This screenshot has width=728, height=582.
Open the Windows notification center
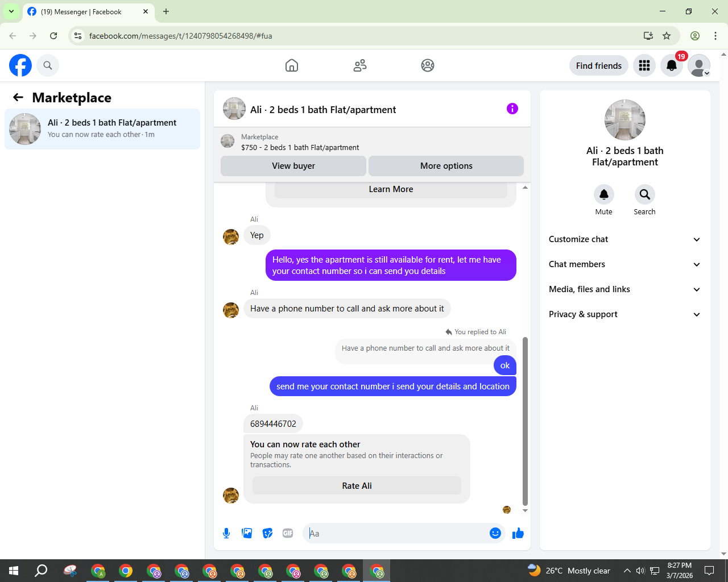pyautogui.click(x=709, y=571)
